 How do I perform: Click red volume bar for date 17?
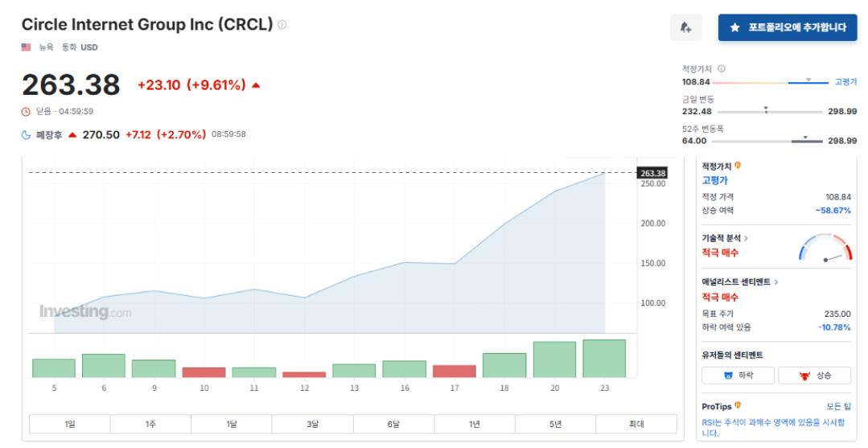point(455,371)
